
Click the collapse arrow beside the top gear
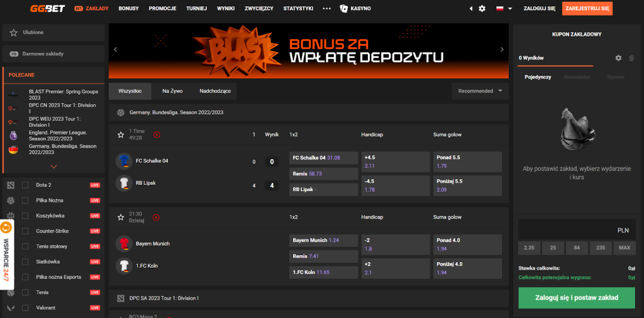(471, 9)
